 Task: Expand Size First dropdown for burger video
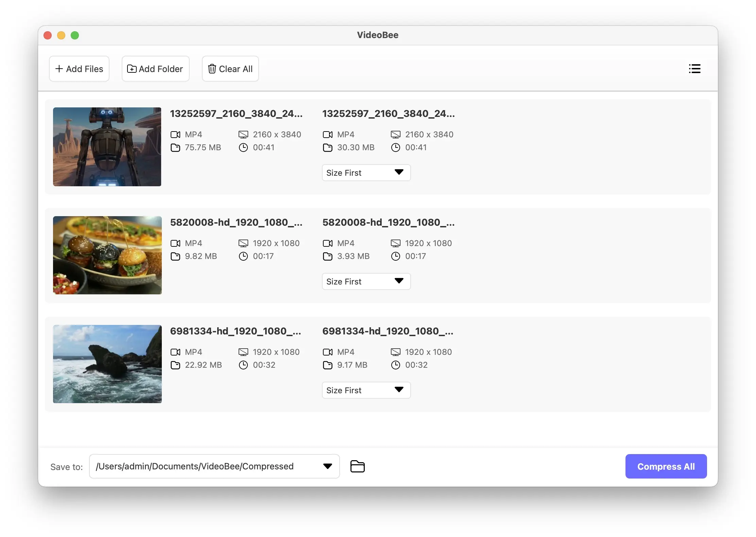[366, 281]
